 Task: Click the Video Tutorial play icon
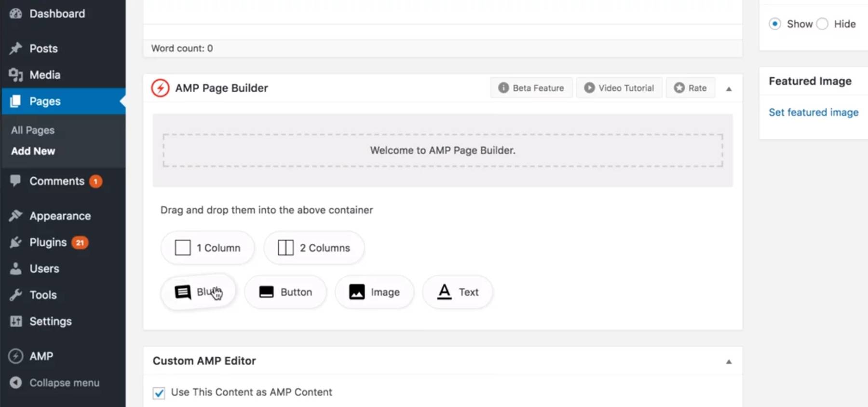pyautogui.click(x=589, y=87)
